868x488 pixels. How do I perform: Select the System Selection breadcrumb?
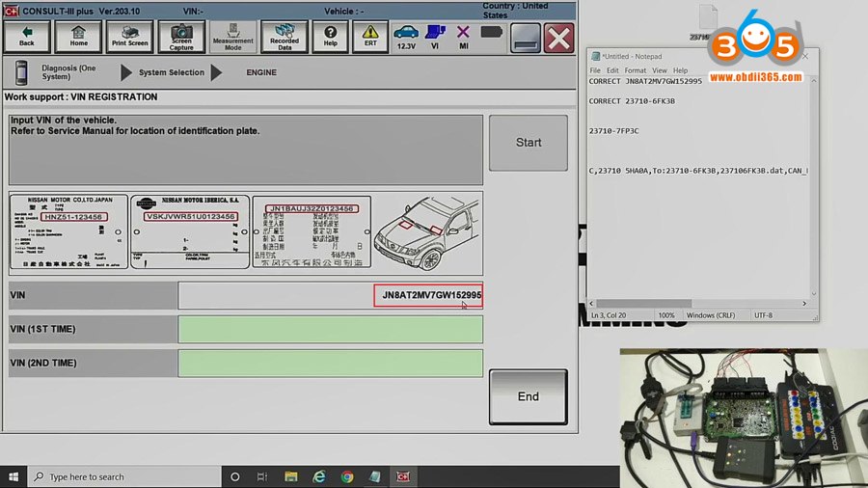point(171,72)
